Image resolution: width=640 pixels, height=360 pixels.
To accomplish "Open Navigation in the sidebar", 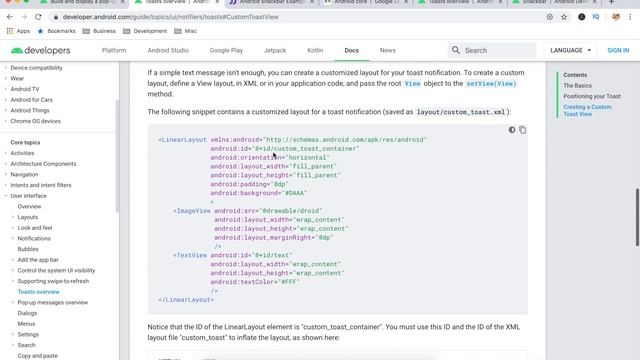I will (x=24, y=174).
